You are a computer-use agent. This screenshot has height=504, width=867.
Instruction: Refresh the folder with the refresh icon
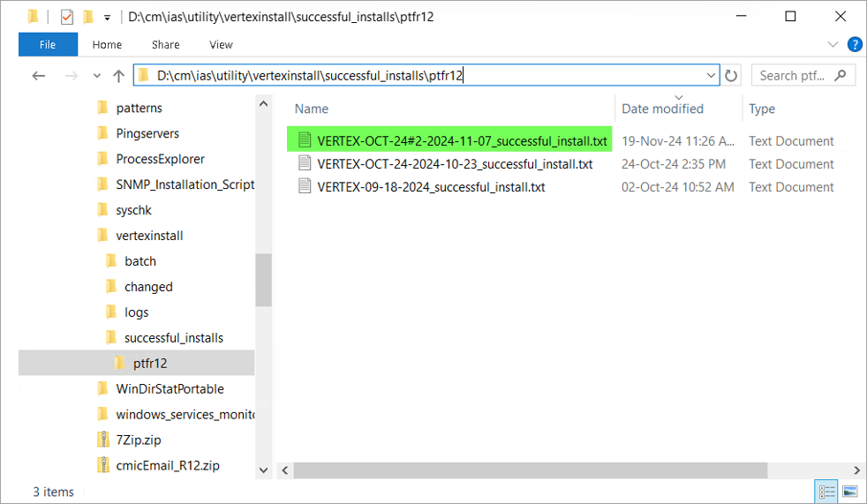click(x=731, y=75)
